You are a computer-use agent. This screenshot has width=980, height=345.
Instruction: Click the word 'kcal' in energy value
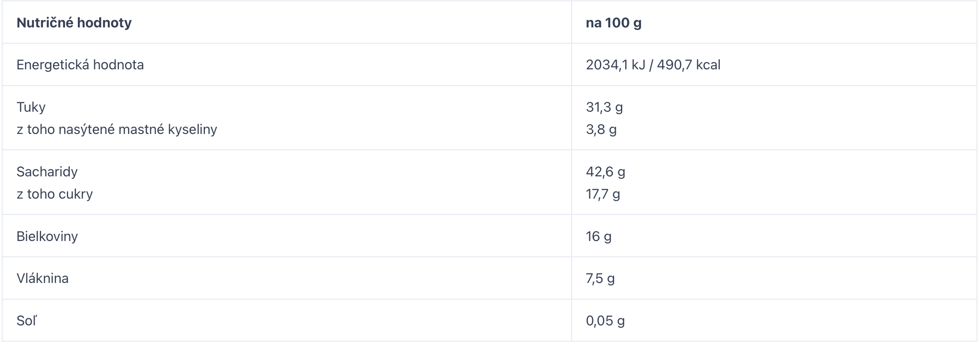tap(708, 65)
